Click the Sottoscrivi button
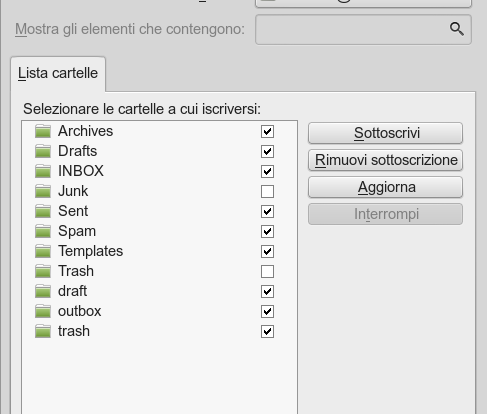The image size is (487, 414). (386, 133)
